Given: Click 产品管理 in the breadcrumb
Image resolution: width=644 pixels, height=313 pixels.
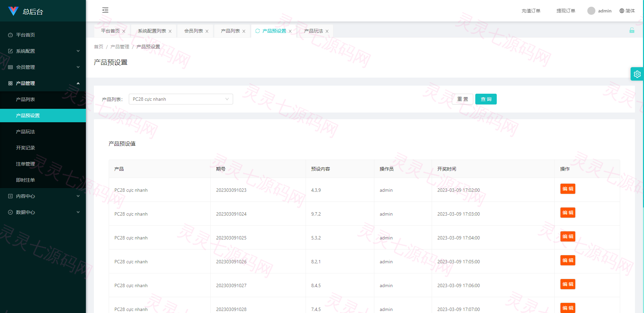Looking at the screenshot, I should [120, 47].
